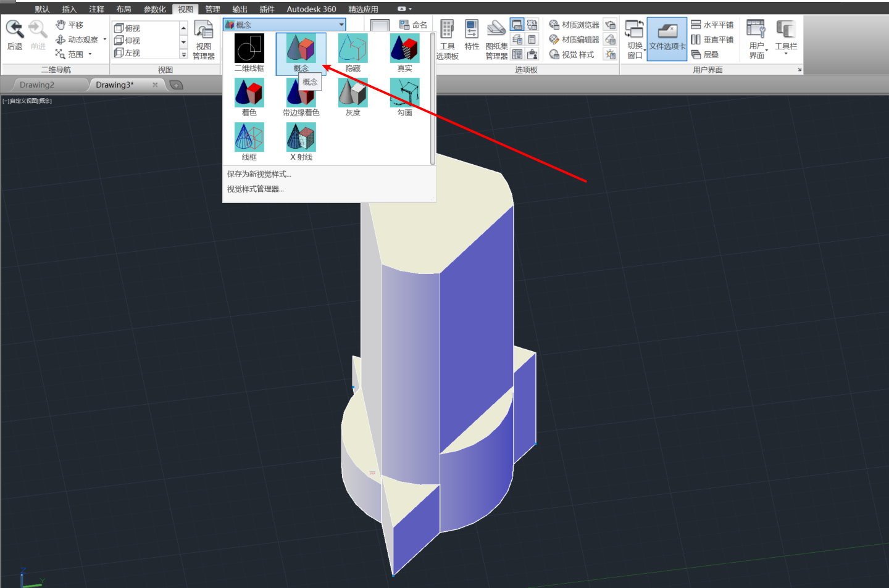Open the 输出 ribbon tab
Viewport: 889px width, 588px height.
pos(240,9)
